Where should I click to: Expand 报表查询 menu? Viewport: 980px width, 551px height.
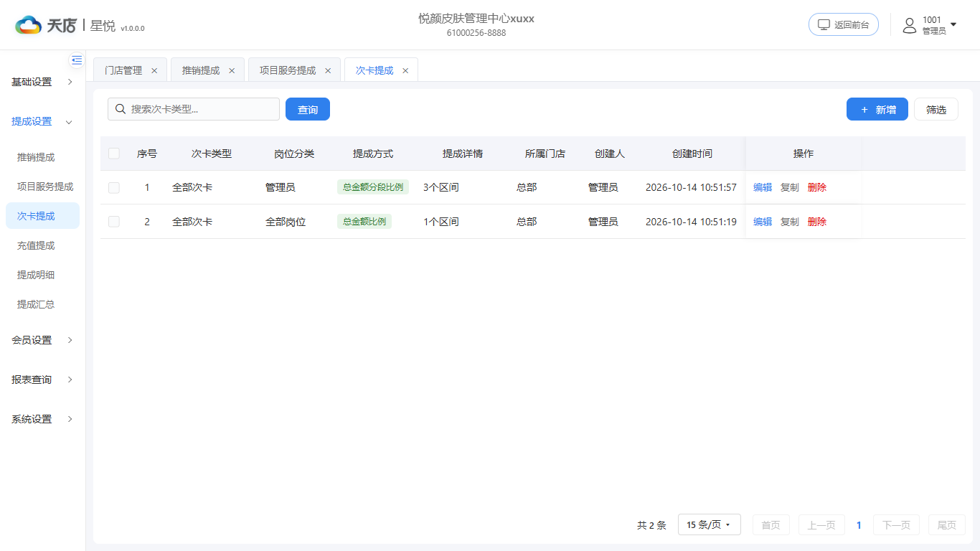(42, 380)
